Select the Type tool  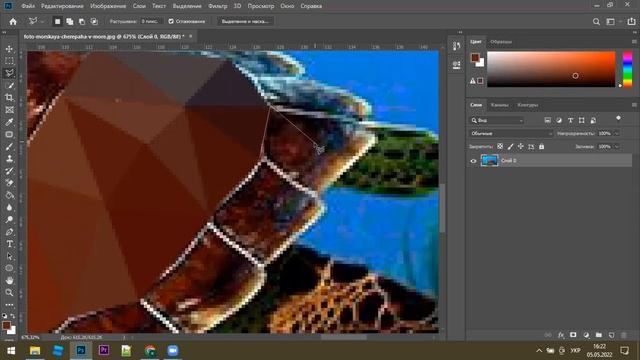pos(9,244)
